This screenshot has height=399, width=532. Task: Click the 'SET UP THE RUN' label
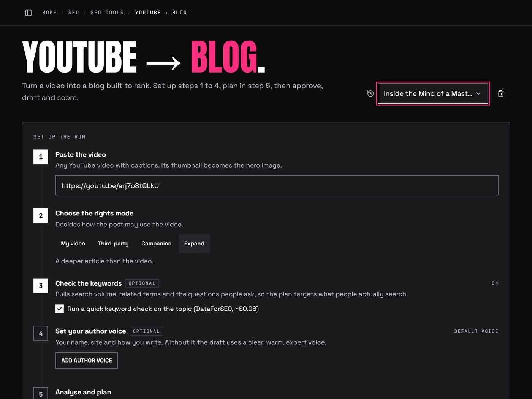click(x=59, y=137)
